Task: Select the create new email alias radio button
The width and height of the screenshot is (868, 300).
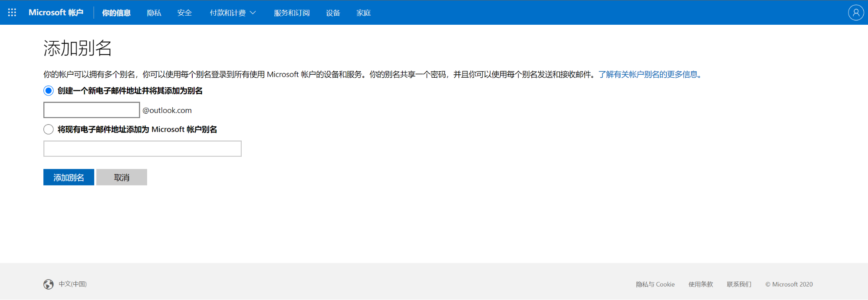Action: (x=49, y=91)
